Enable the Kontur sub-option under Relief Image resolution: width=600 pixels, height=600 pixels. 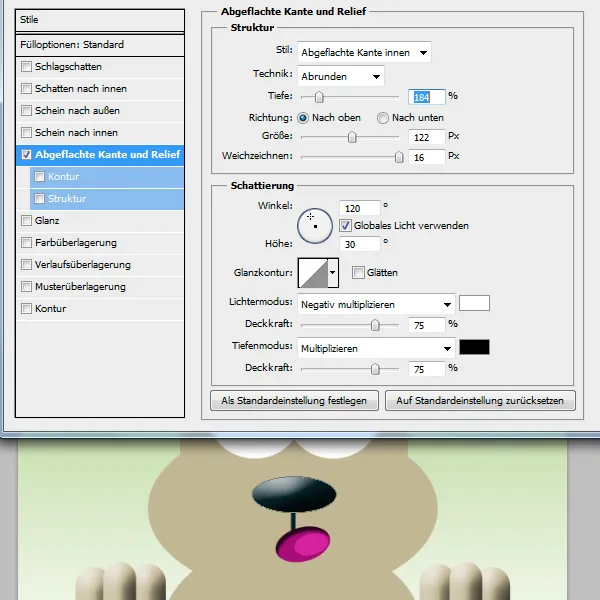39,177
